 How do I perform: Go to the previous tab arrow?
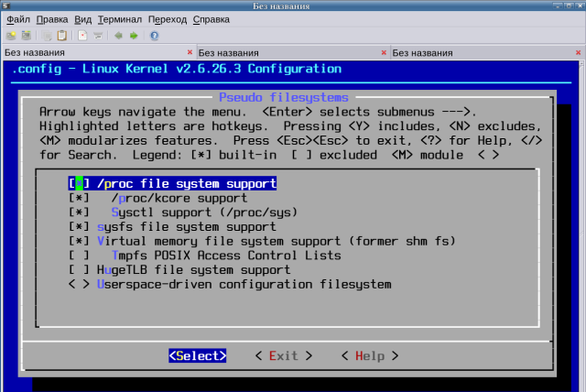[x=118, y=36]
